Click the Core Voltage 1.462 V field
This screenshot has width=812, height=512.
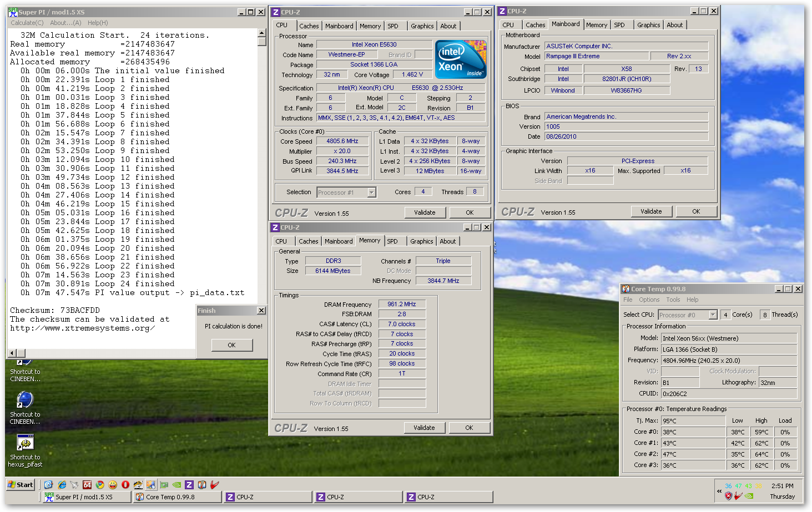[x=412, y=74]
